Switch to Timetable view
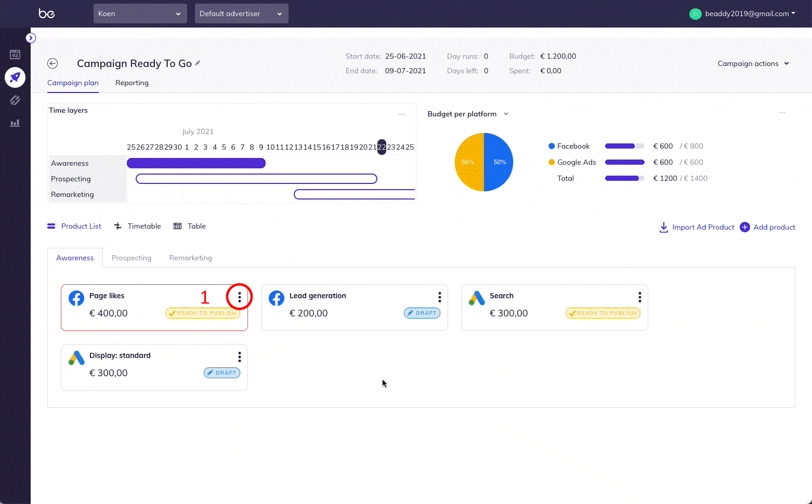The height and width of the screenshot is (504, 812). (138, 226)
